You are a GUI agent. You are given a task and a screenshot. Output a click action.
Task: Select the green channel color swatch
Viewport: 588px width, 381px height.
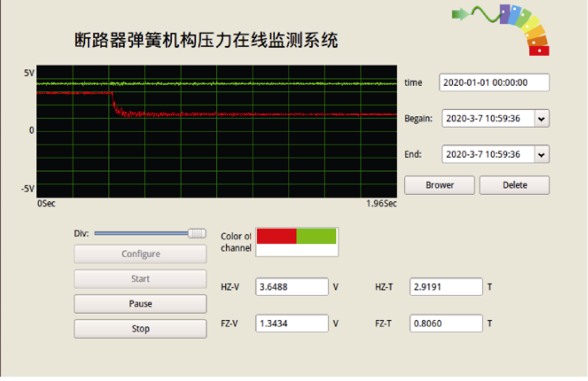point(316,236)
